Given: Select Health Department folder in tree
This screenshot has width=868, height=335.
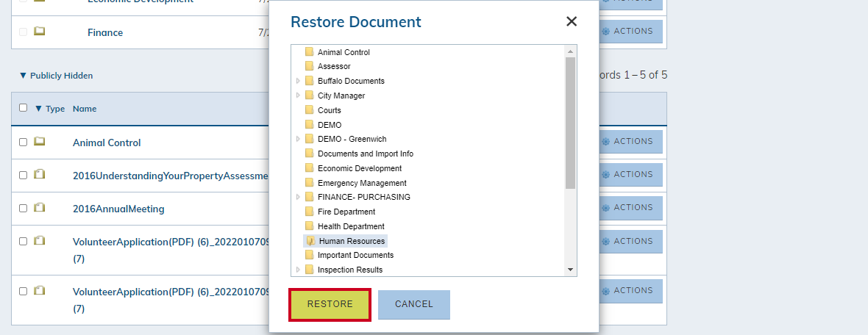Looking at the screenshot, I should 351,227.
